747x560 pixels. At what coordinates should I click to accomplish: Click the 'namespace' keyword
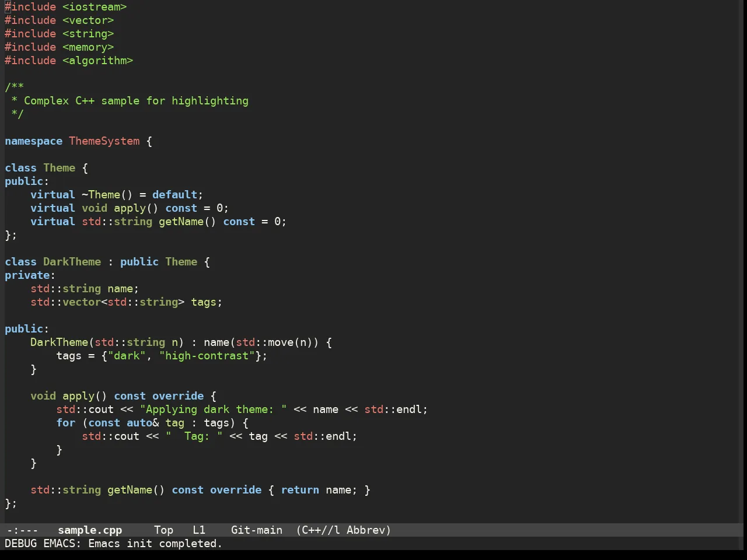pyautogui.click(x=33, y=141)
